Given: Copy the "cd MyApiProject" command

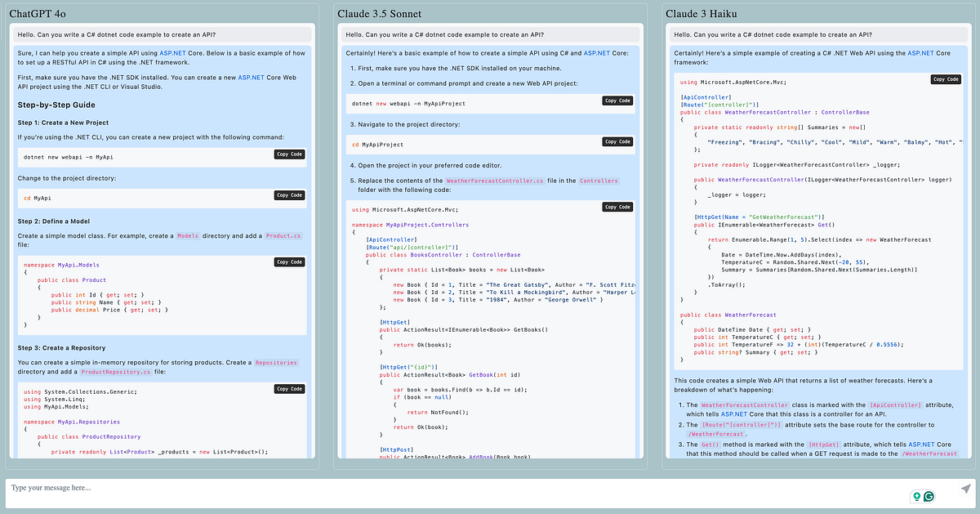Looking at the screenshot, I should (x=617, y=141).
